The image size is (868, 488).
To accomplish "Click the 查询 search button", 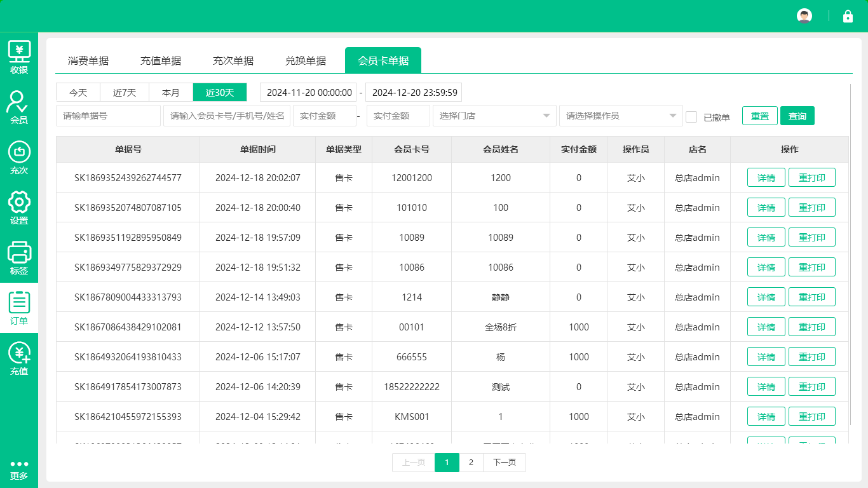I will tap(797, 116).
